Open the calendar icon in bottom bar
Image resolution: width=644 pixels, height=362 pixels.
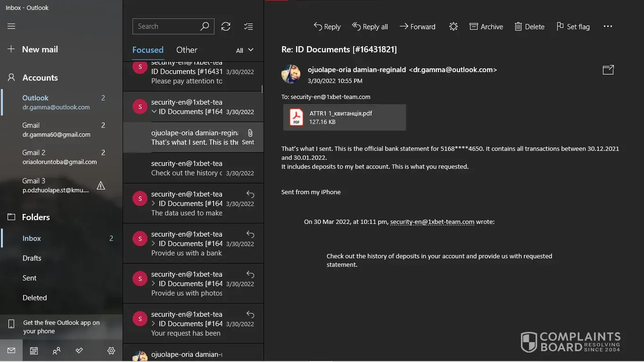tap(34, 351)
